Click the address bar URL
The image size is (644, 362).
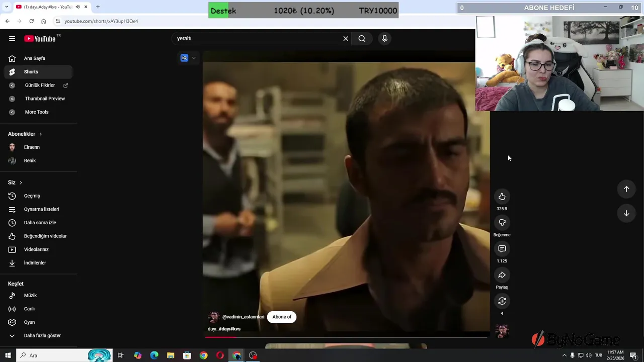click(x=101, y=21)
